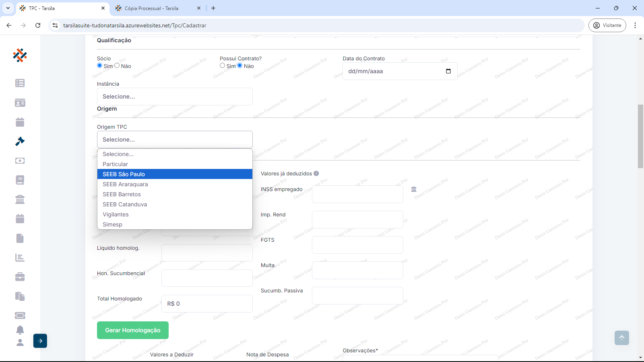Expand sidebar with the arrow button
Image resolution: width=644 pixels, height=362 pixels.
40,341
